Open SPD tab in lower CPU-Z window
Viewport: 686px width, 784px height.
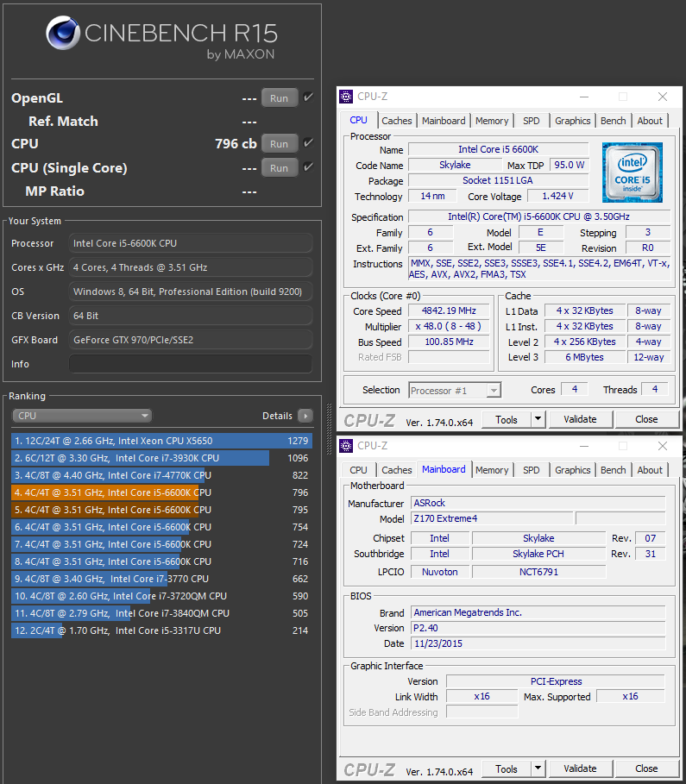[532, 470]
